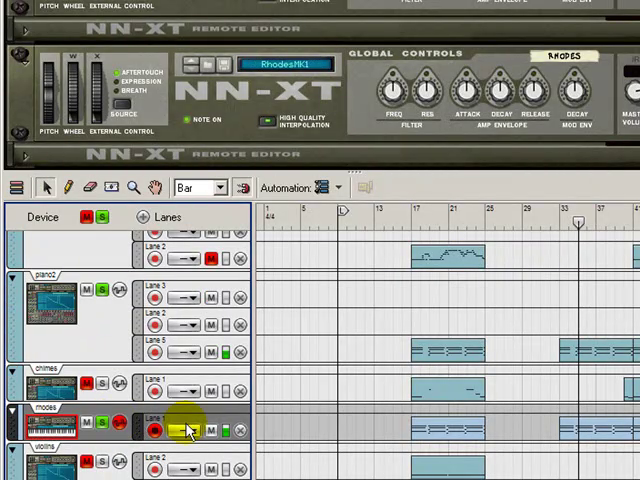Unsolo the rhodes track

[x=102, y=422]
